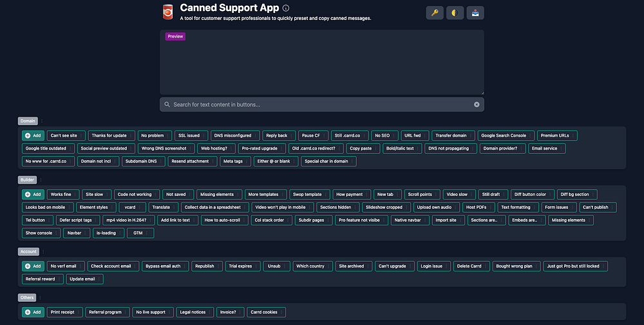Click the magnifier icon in the search bar
644x325 pixels.
167,104
